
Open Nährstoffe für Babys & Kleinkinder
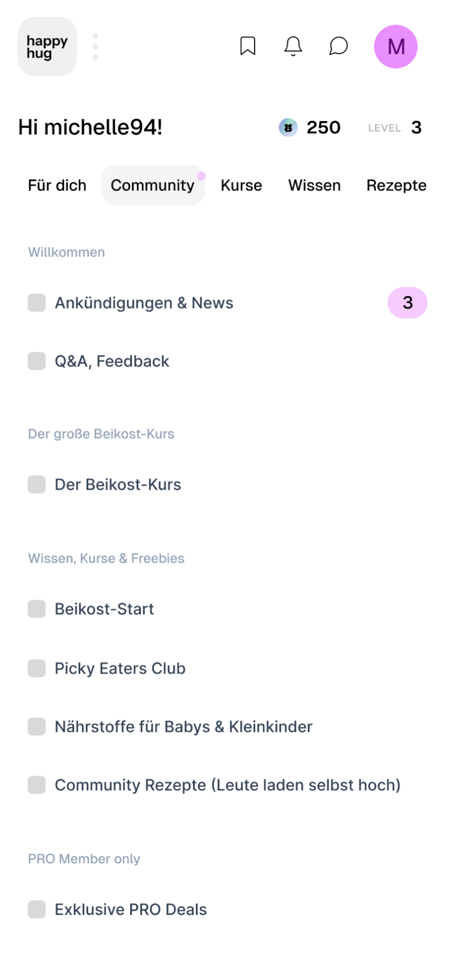(183, 726)
